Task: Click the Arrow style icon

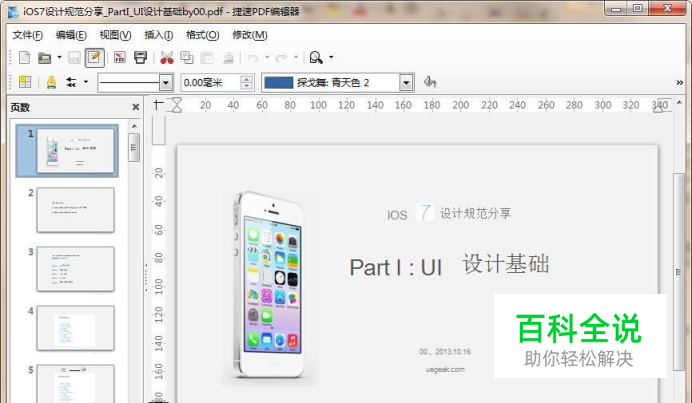Action: tap(71, 82)
